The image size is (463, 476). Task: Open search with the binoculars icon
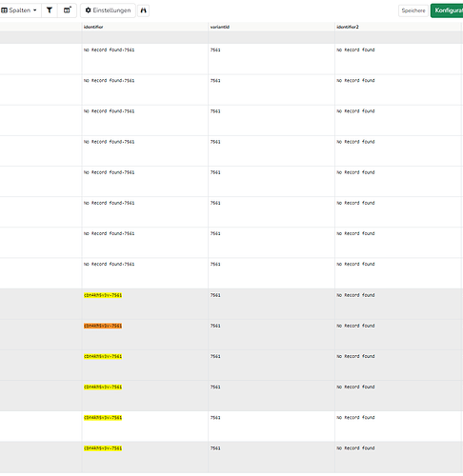click(x=144, y=10)
